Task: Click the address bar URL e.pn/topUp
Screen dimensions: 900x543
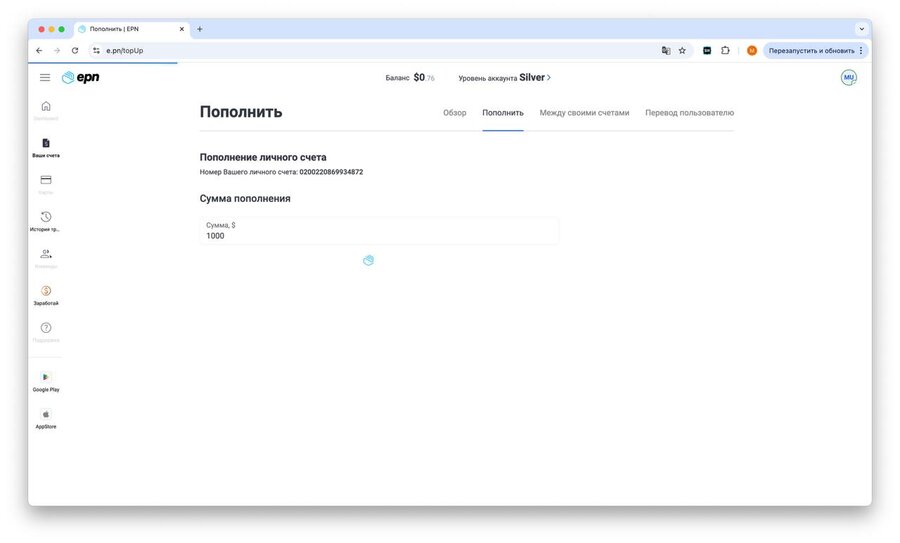Action: point(125,51)
